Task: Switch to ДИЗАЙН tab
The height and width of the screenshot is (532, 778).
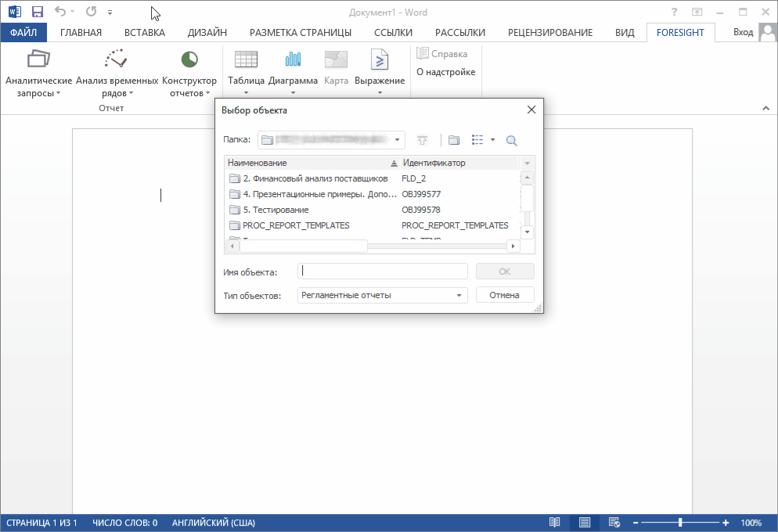Action: point(207,33)
